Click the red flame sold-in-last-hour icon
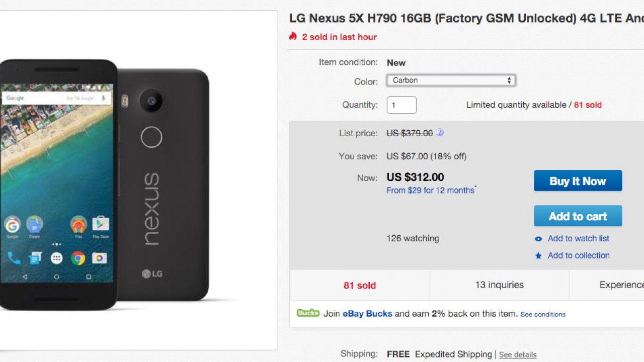 tap(293, 36)
